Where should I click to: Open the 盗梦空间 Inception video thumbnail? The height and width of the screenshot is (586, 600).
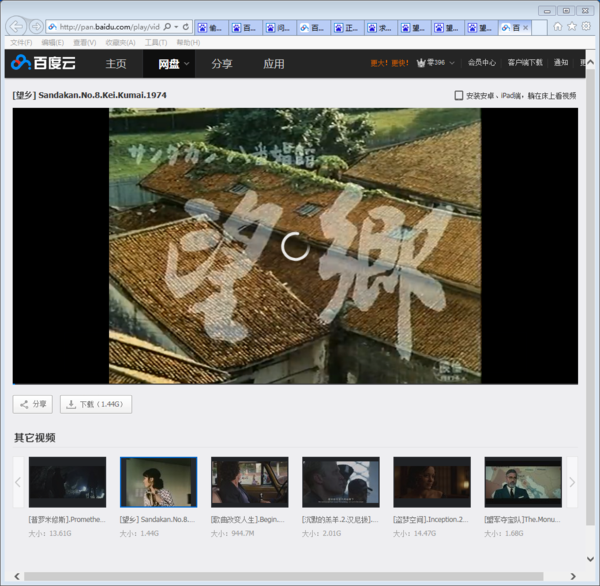(x=432, y=482)
